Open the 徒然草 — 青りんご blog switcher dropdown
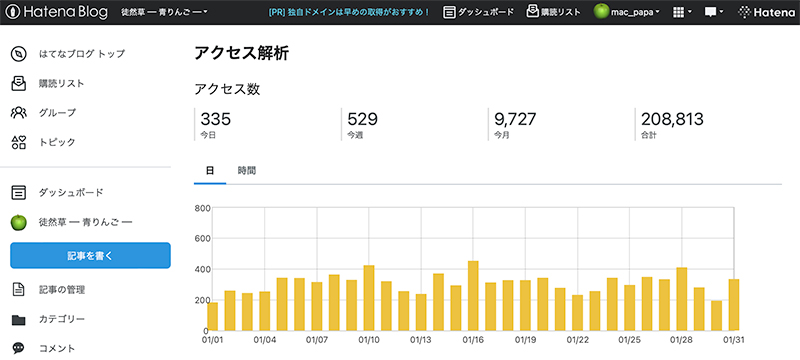800x360 pixels. click(164, 12)
